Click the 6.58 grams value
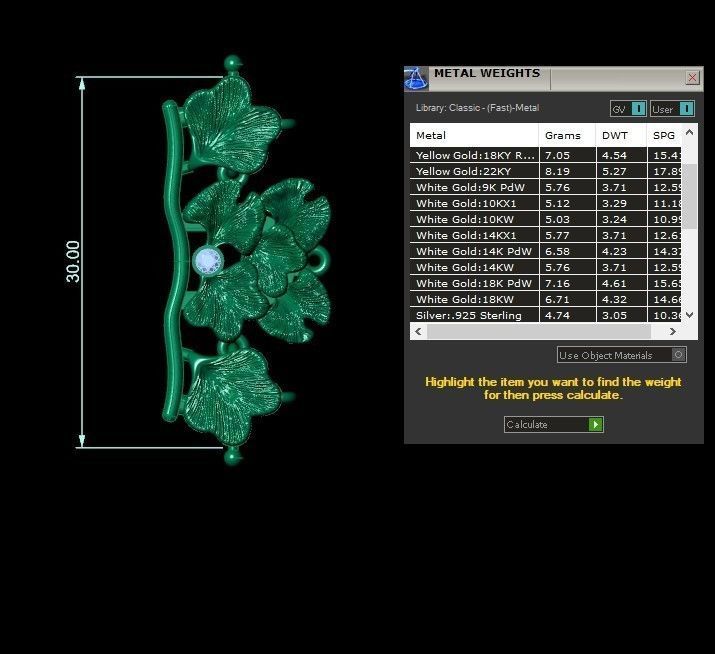This screenshot has width=715, height=654. [557, 251]
